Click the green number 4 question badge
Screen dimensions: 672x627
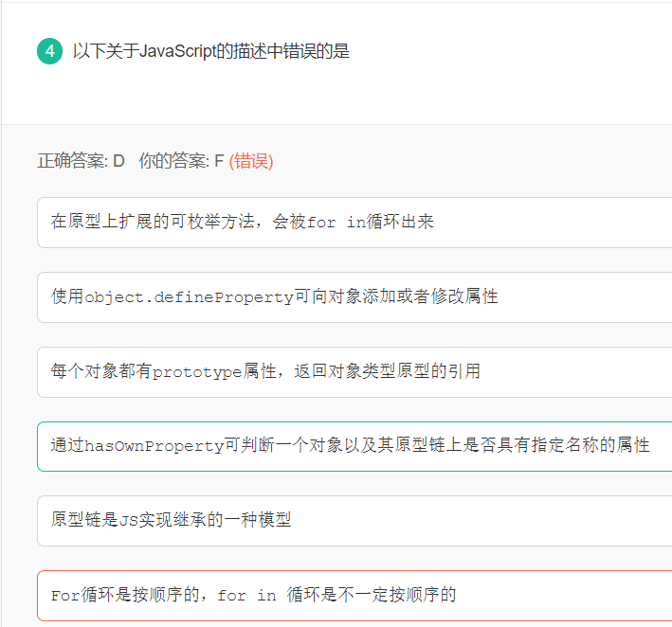point(49,52)
